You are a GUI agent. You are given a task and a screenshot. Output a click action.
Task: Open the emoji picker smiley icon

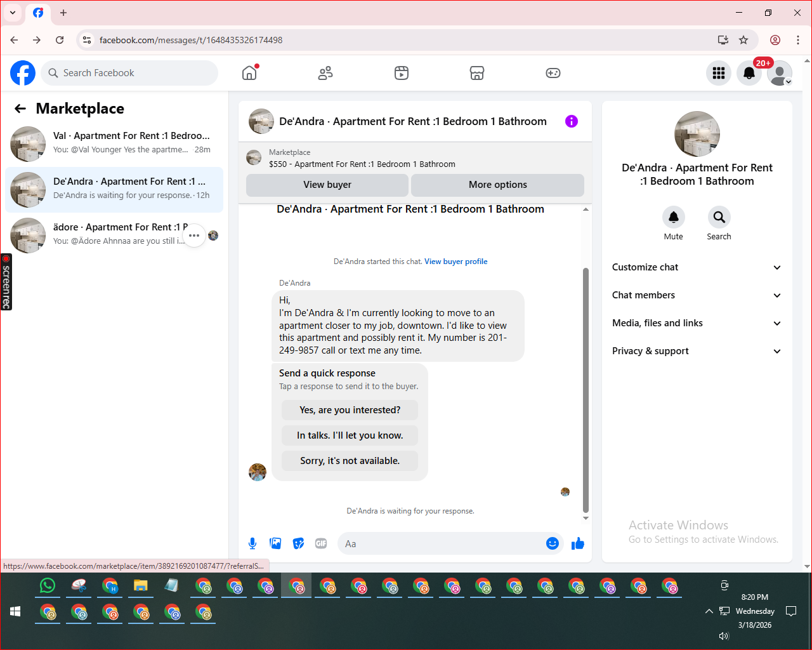(553, 543)
